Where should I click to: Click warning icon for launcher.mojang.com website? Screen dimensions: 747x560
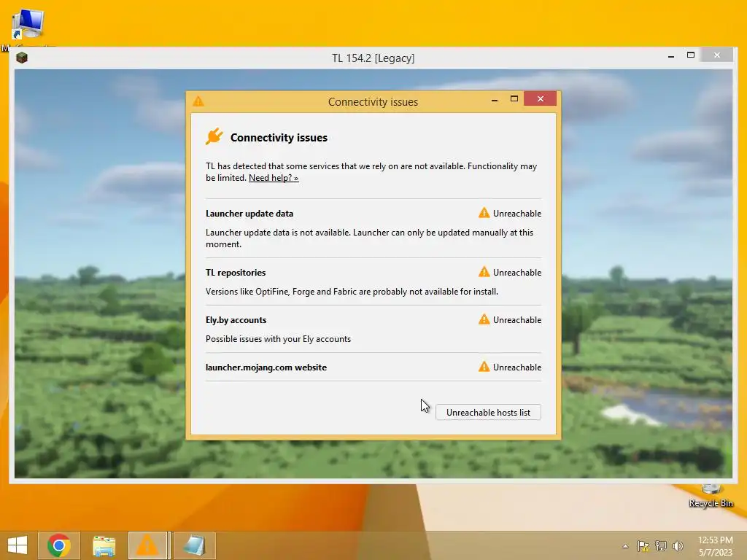pyautogui.click(x=484, y=367)
